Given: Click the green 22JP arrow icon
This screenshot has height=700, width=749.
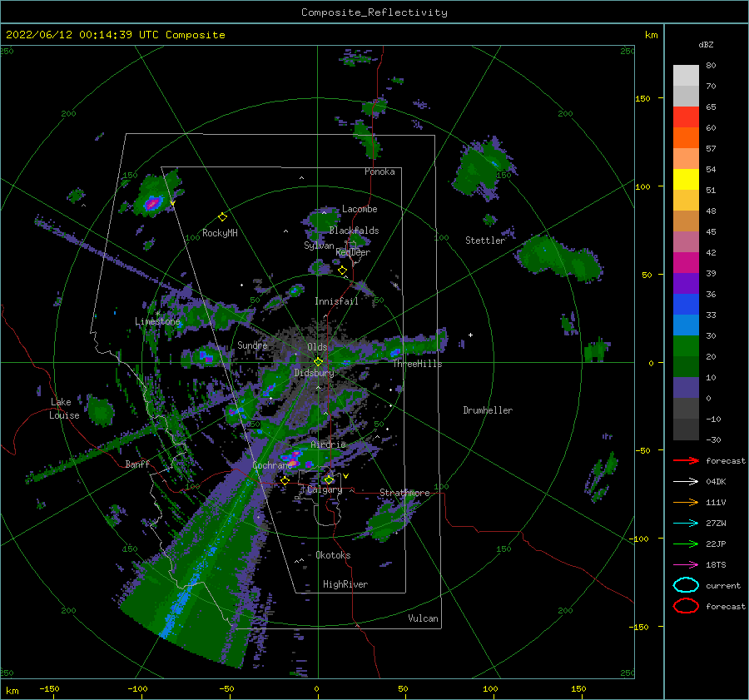Looking at the screenshot, I should pos(686,544).
